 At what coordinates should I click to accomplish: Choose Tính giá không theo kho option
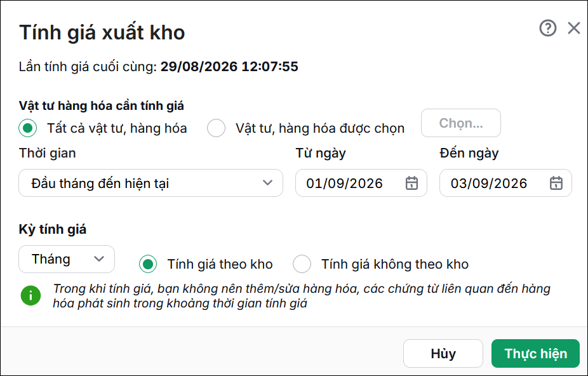pos(302,264)
